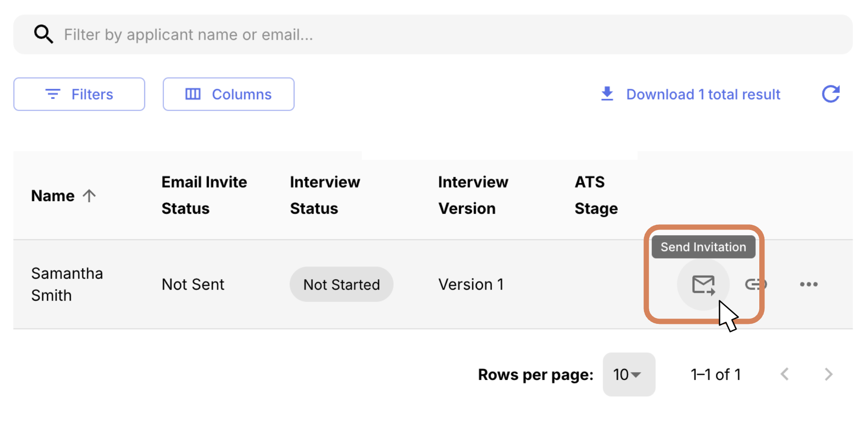Go to next page of results
868x438 pixels.
tap(828, 374)
